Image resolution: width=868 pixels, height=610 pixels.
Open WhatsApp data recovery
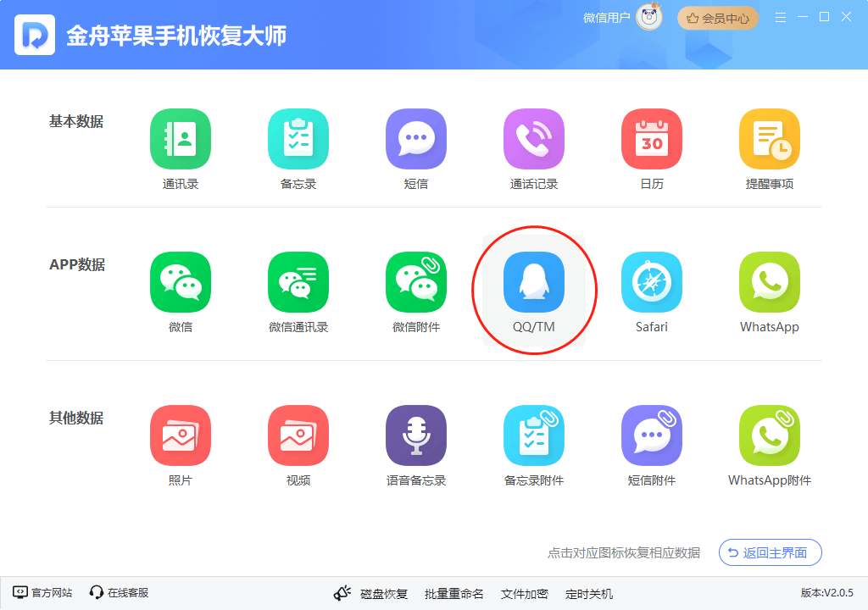coord(770,283)
